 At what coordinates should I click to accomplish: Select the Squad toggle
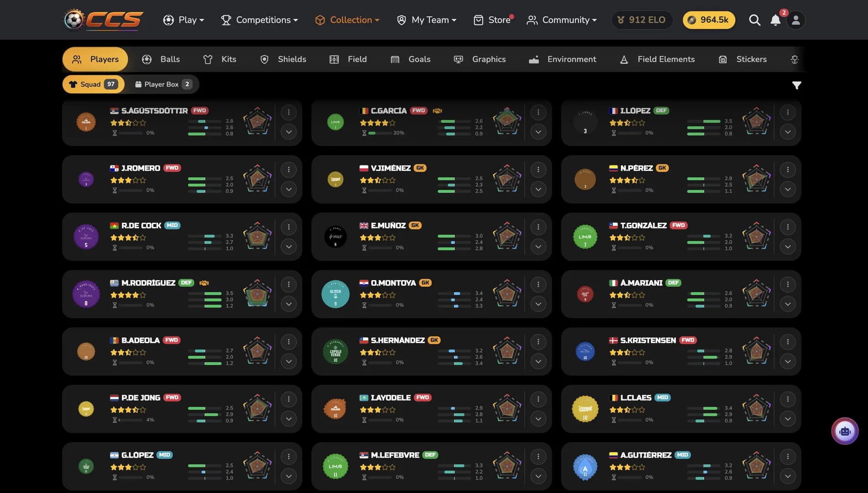point(93,84)
